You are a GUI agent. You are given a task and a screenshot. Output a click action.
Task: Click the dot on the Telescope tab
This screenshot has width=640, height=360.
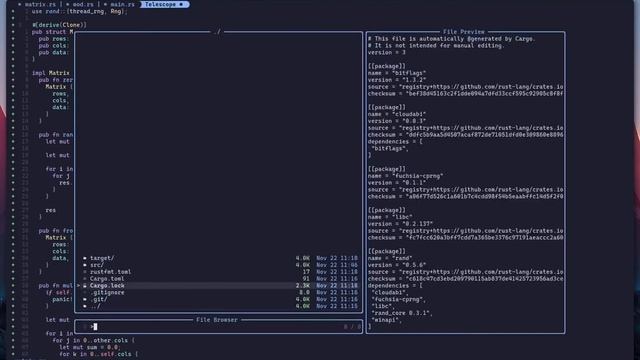[x=181, y=4]
